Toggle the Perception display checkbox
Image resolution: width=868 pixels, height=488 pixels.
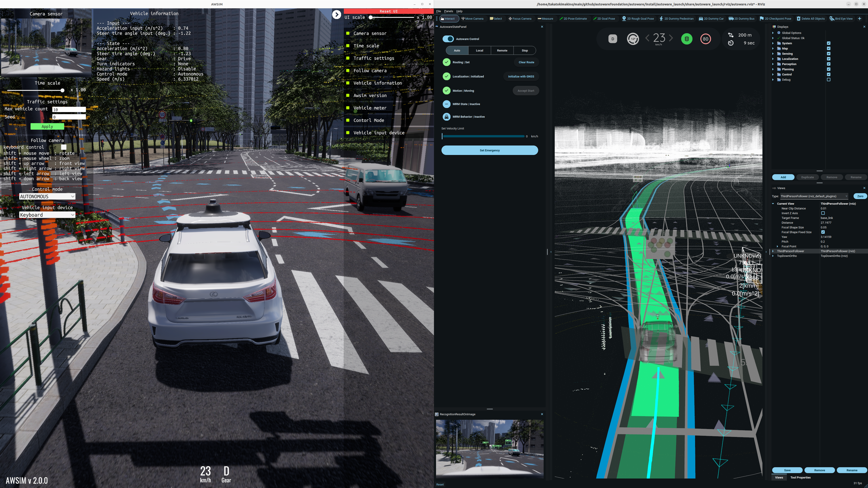829,64
